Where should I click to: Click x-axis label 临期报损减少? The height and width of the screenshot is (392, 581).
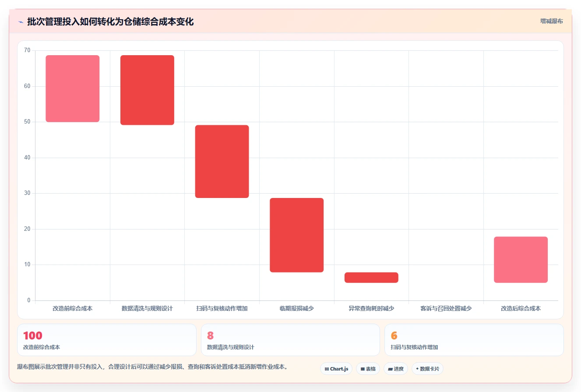pos(297,308)
